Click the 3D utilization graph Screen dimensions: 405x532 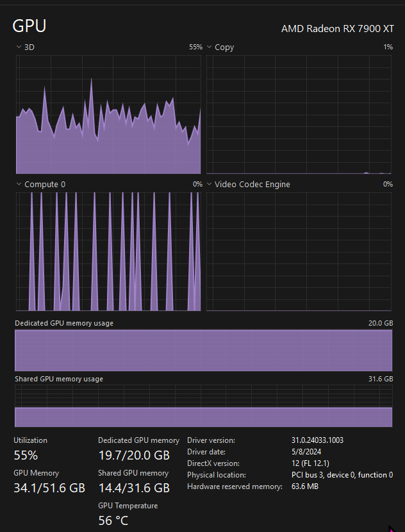point(108,114)
